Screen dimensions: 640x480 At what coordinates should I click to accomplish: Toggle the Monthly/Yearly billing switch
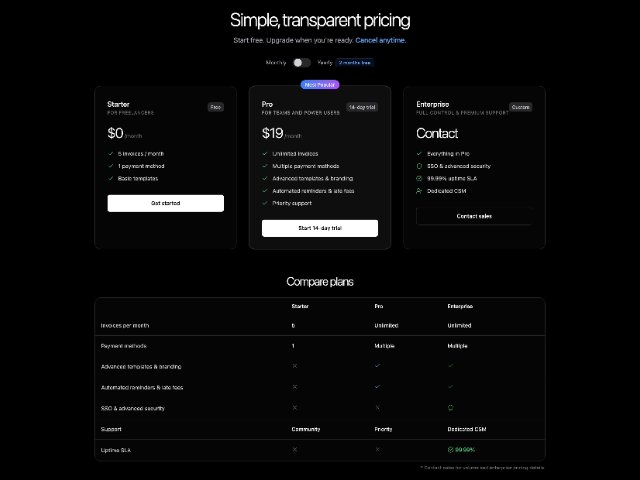302,62
